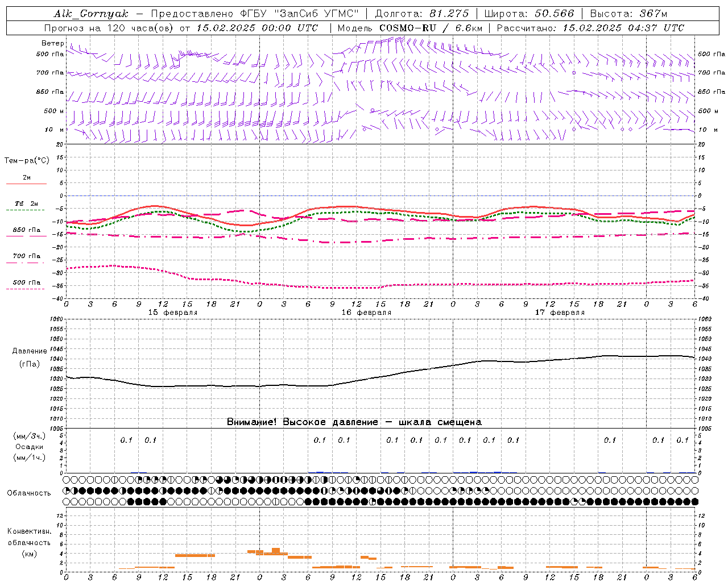Click the model resolution 6.6км
This screenshot has height=582, width=728.
[x=469, y=28]
